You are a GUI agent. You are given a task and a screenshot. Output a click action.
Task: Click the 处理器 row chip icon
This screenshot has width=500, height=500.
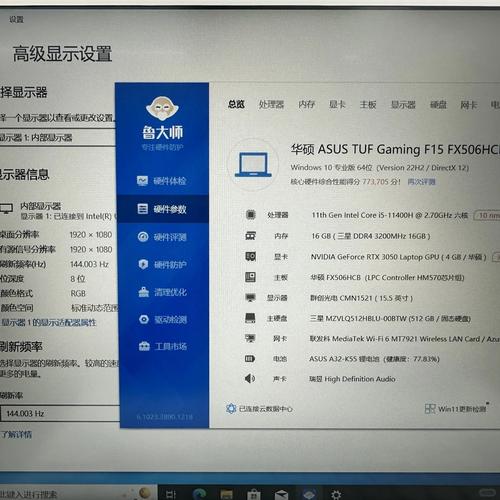click(x=251, y=215)
